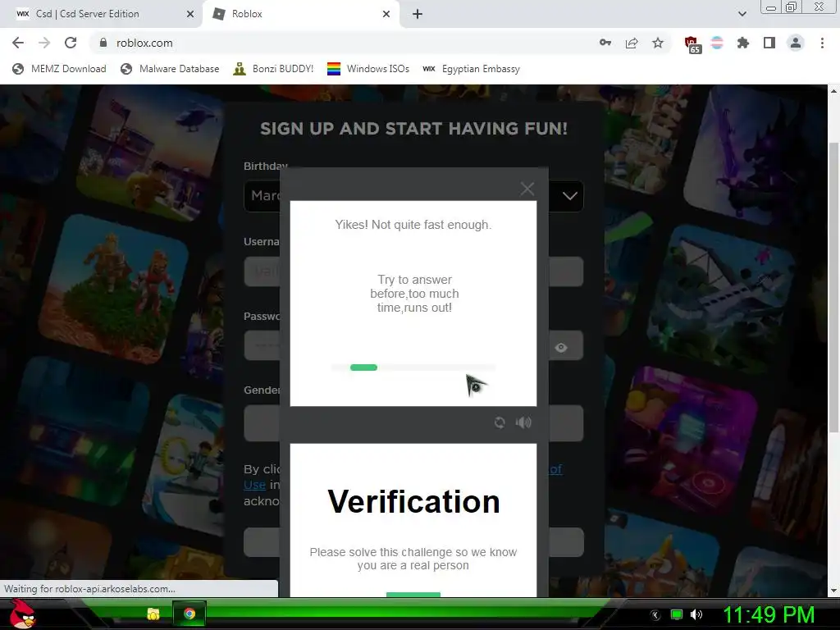Open the Egyptian Embassy bookmark
This screenshot has width=840, height=630.
(472, 69)
